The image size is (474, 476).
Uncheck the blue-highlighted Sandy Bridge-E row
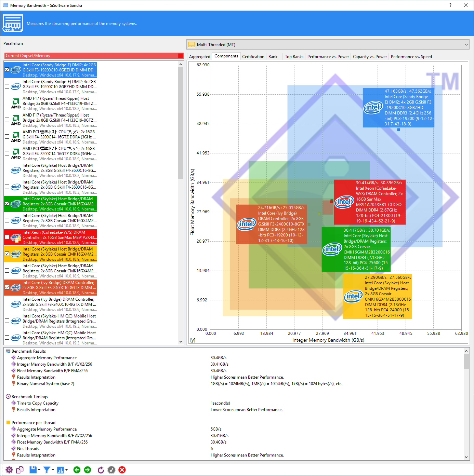click(7, 70)
